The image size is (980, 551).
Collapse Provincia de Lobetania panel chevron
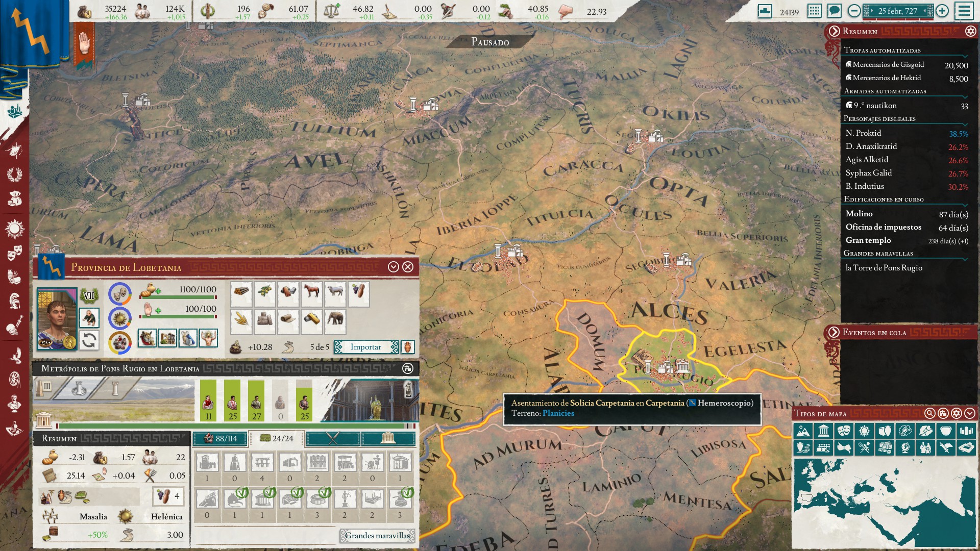393,267
